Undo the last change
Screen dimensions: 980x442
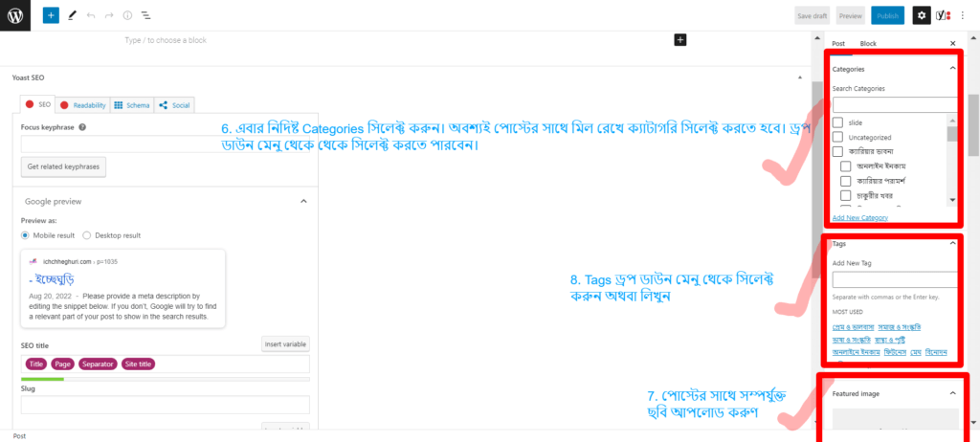point(91,15)
